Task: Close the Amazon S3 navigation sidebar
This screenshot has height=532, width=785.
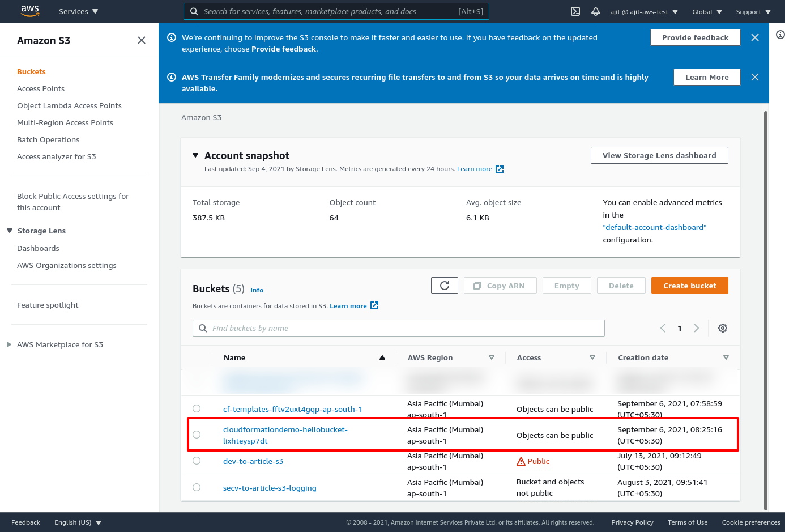Action: pos(142,40)
